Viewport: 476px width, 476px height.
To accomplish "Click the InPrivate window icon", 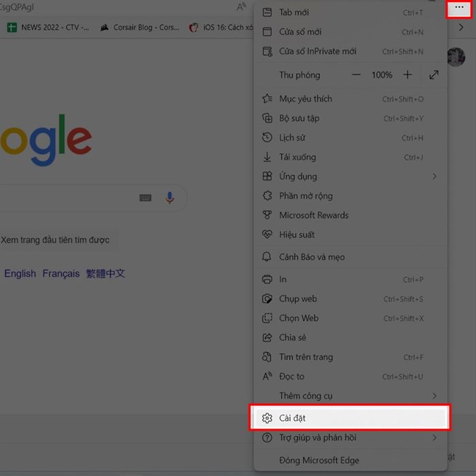I will pyautogui.click(x=267, y=51).
